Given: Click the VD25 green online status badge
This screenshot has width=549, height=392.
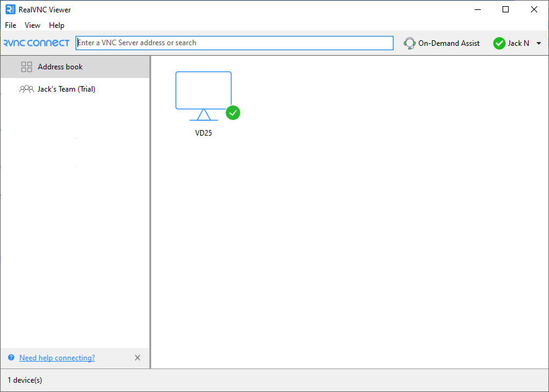Looking at the screenshot, I should point(233,113).
